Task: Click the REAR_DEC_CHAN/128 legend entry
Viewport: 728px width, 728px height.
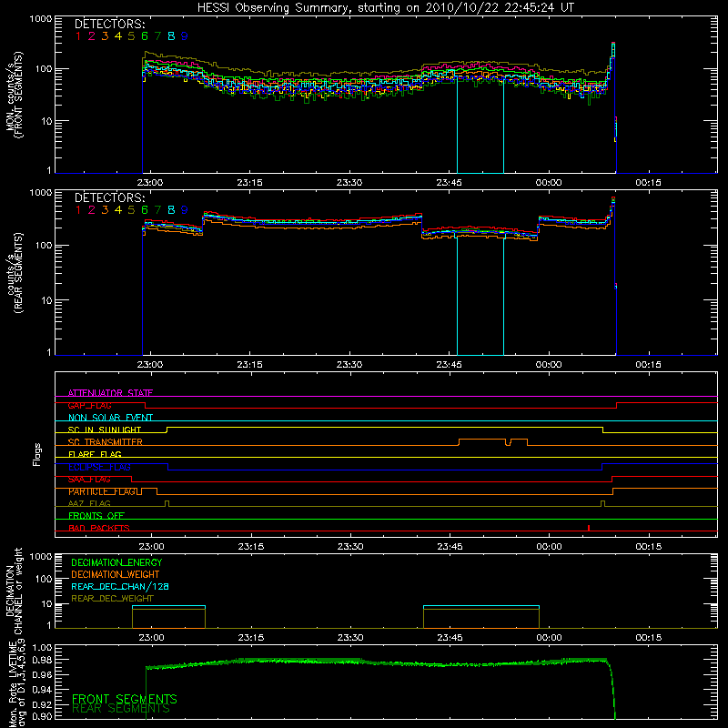Action: [120, 586]
